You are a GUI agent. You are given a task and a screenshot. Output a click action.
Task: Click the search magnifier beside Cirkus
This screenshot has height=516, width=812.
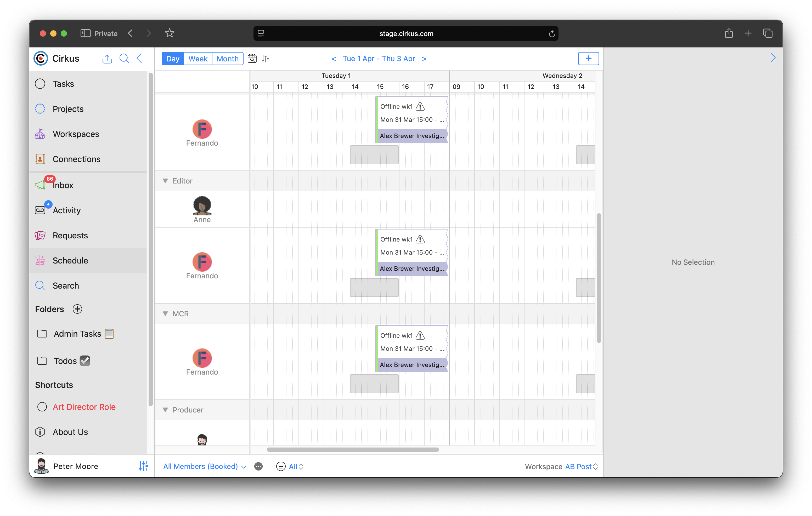(x=124, y=59)
